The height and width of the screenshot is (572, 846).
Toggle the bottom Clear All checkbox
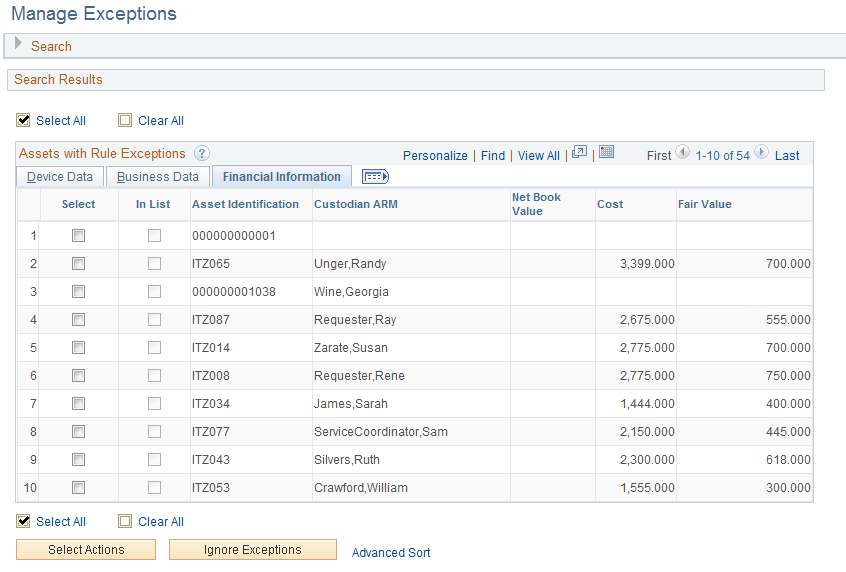(x=125, y=521)
